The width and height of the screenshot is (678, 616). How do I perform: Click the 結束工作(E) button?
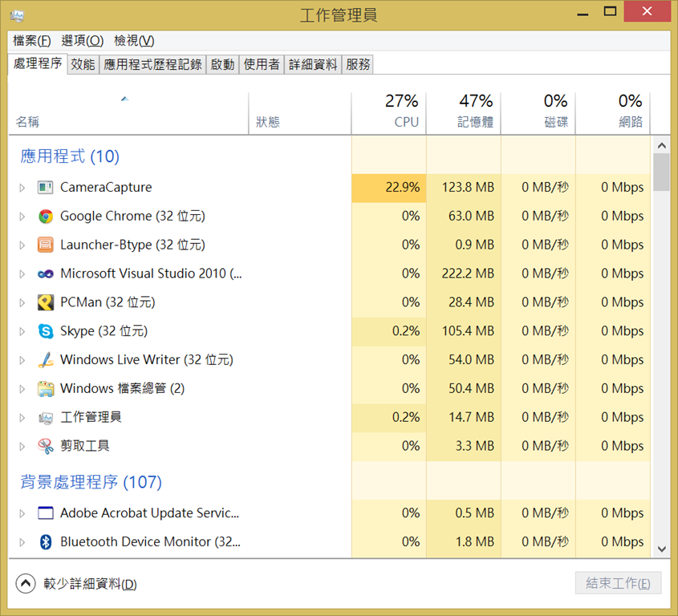(x=618, y=583)
